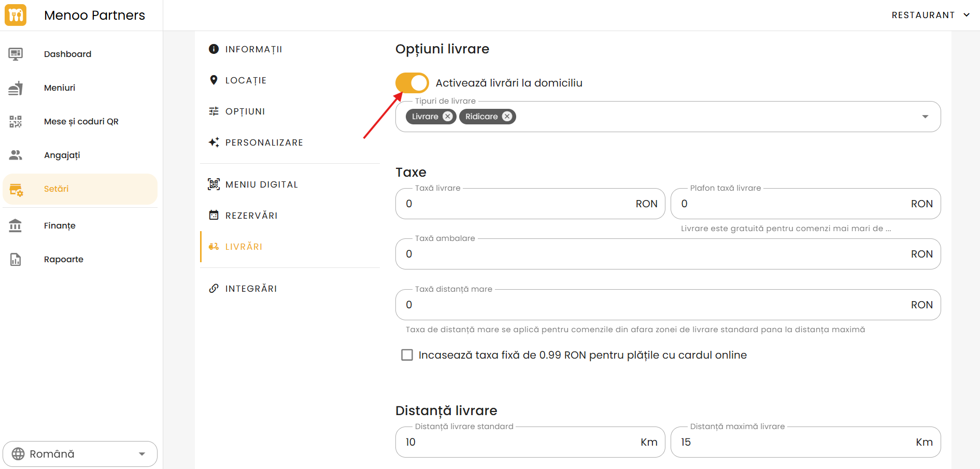980x469 pixels.
Task: Open the language selector showing Română
Action: pos(80,453)
